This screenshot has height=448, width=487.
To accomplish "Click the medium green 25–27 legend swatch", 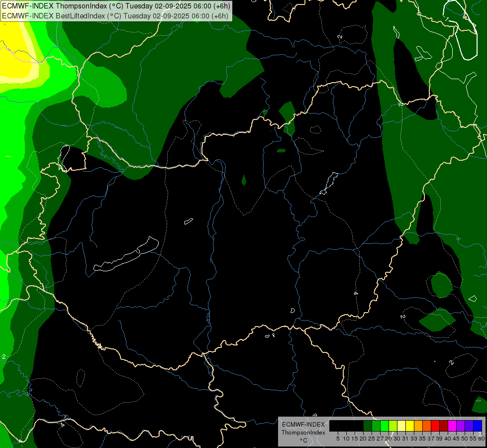I will [x=376, y=426].
